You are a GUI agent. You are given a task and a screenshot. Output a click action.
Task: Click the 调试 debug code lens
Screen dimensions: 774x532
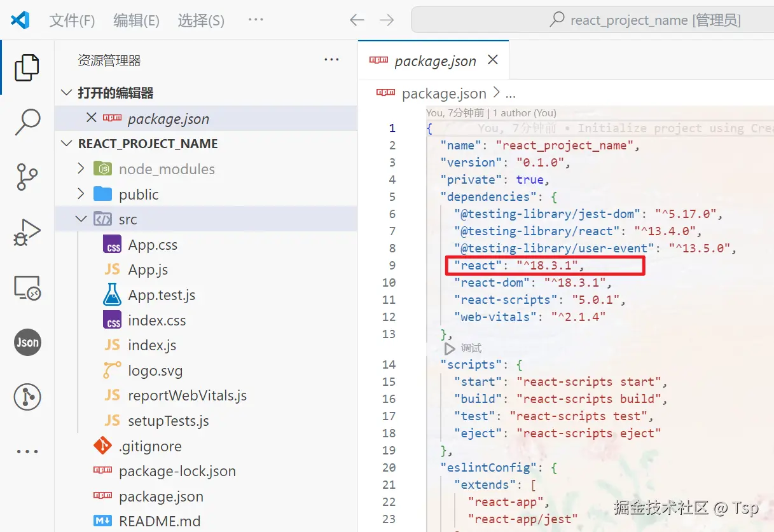471,348
